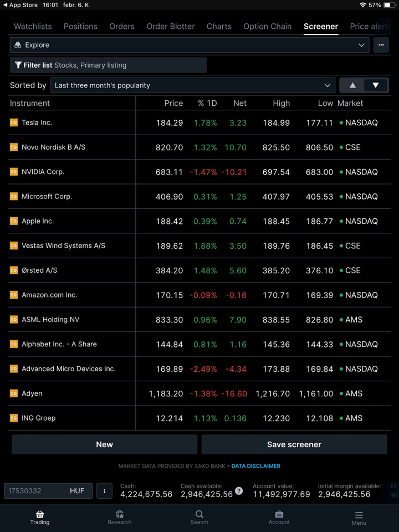This screenshot has width=399, height=532.
Task: Open the sort-by popularity dropdown
Action: coord(192,85)
